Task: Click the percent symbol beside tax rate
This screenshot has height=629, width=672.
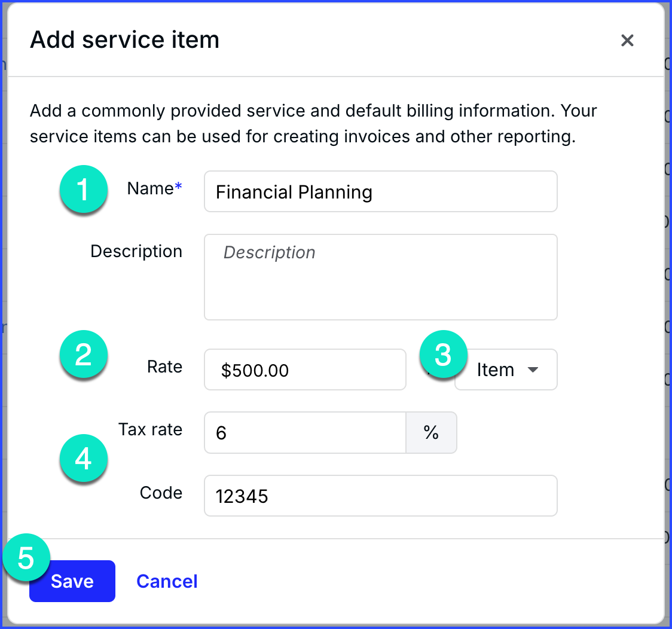Action: 431,433
